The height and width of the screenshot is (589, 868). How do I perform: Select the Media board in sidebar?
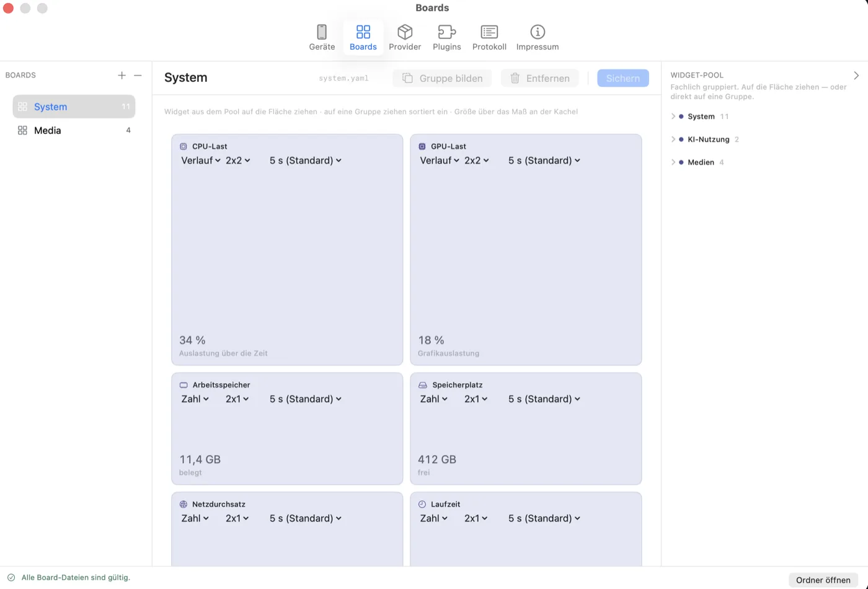pos(74,130)
